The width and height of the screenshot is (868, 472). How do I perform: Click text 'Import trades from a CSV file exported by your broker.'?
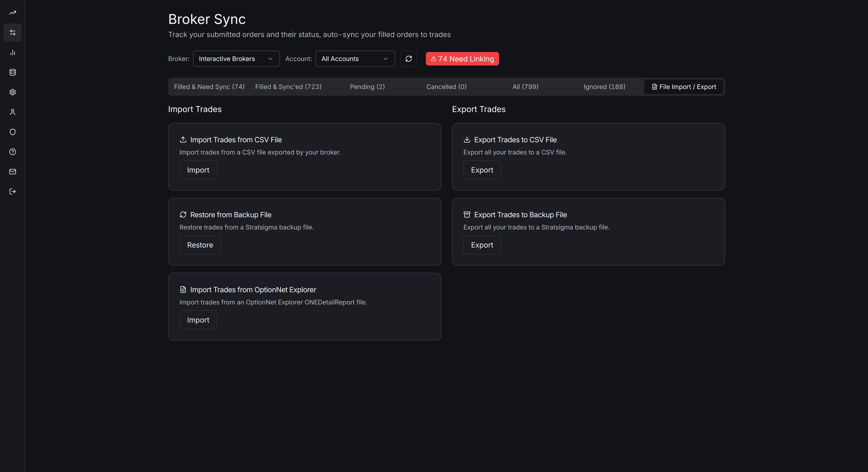[x=260, y=152]
